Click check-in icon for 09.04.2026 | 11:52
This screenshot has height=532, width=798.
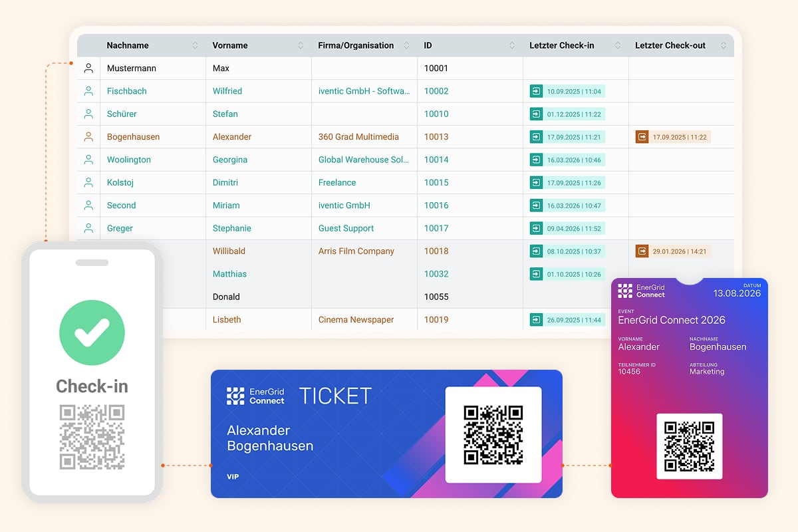pos(536,228)
